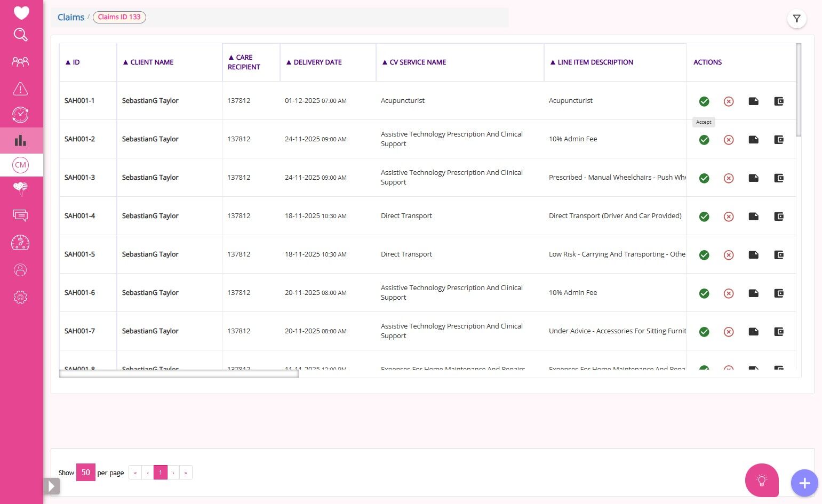
Task: Click the delivery date 01-12-2025 07:00 AM
Action: click(316, 101)
